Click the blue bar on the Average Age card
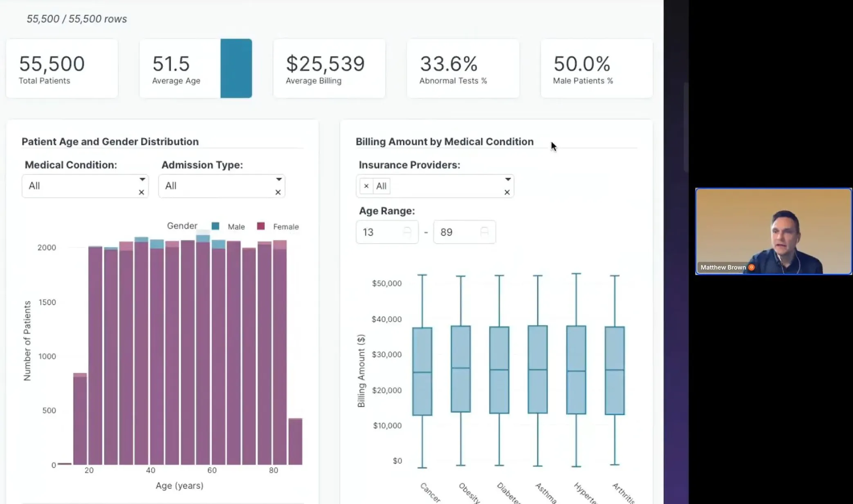 pyautogui.click(x=236, y=68)
